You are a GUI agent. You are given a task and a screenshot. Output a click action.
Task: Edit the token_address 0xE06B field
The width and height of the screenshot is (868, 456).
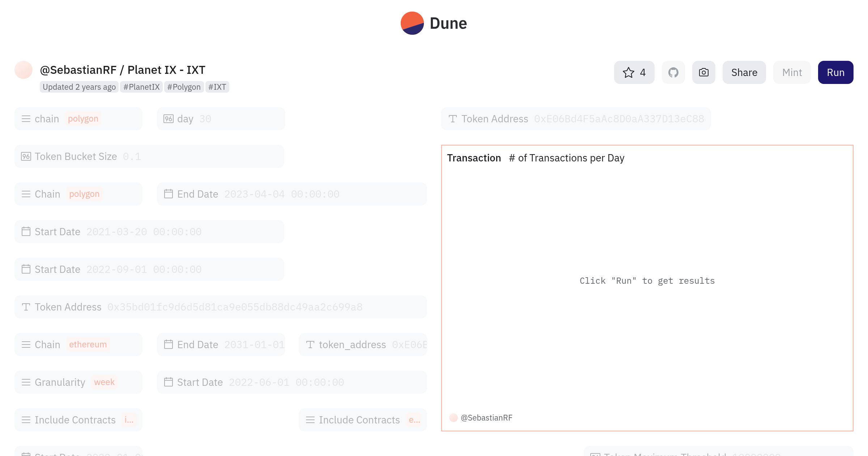point(363,345)
